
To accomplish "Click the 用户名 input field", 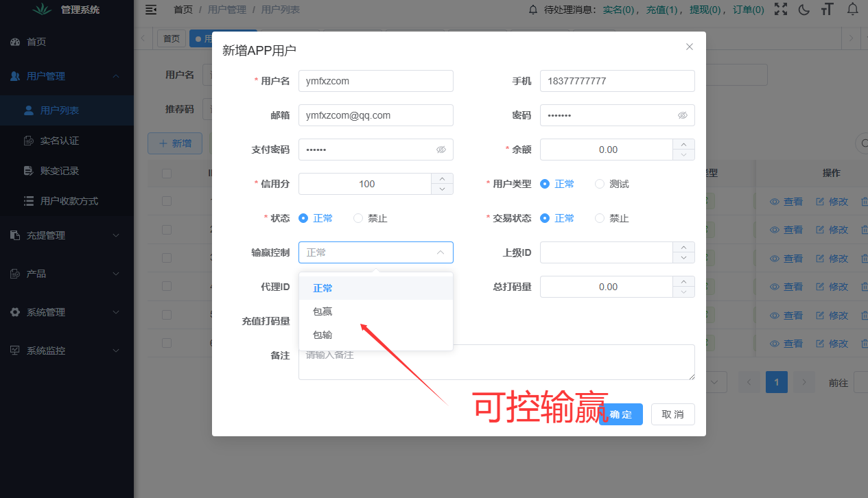I will 376,81.
